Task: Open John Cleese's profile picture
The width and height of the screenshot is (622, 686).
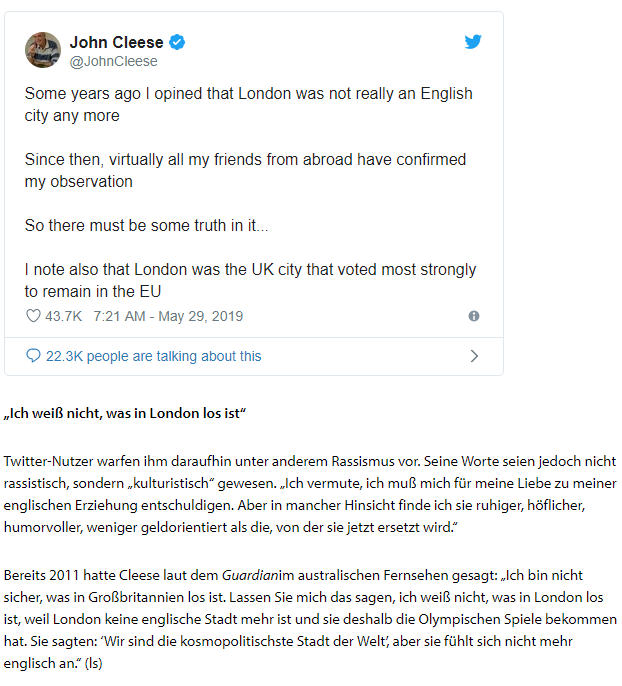Action: (x=43, y=50)
